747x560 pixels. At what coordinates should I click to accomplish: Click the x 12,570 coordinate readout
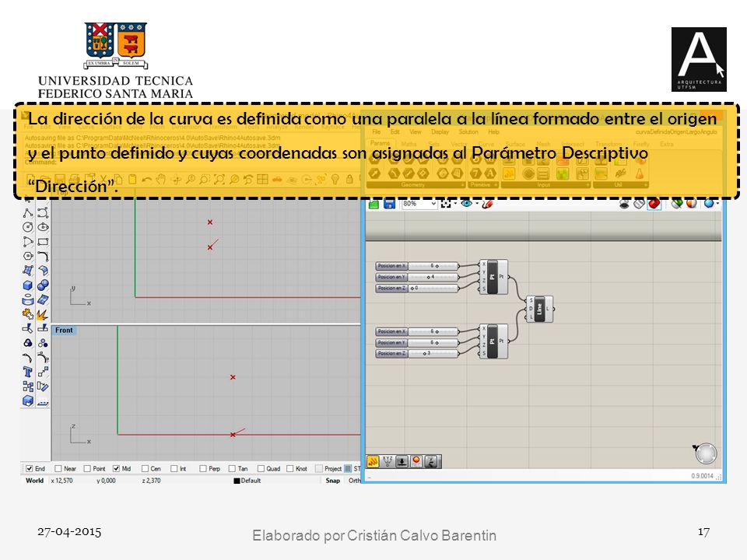[x=62, y=481]
